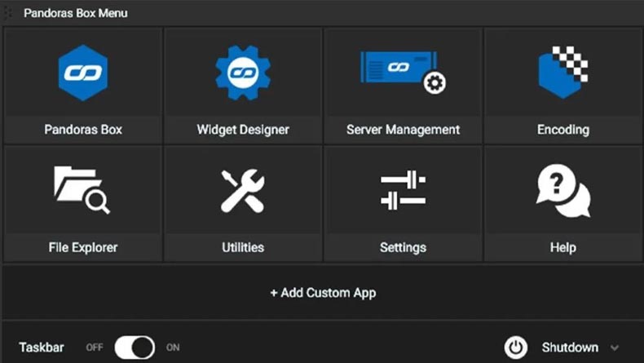
Task: Click the Widget Designer label
Action: [x=243, y=130]
